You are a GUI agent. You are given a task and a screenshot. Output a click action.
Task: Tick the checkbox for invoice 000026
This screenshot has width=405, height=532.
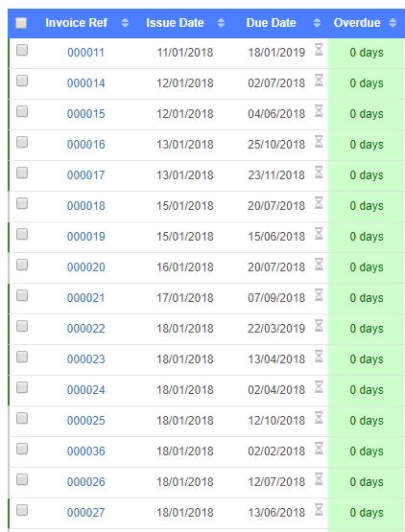coord(22,479)
